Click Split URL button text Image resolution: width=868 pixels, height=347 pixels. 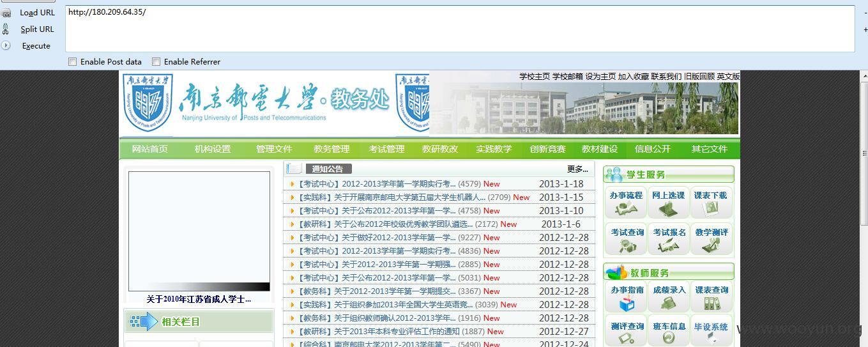pos(37,29)
